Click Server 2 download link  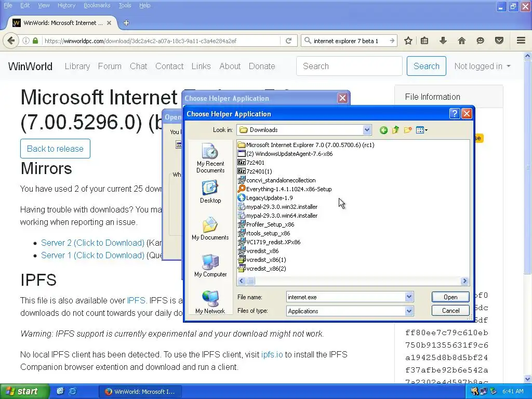click(92, 243)
